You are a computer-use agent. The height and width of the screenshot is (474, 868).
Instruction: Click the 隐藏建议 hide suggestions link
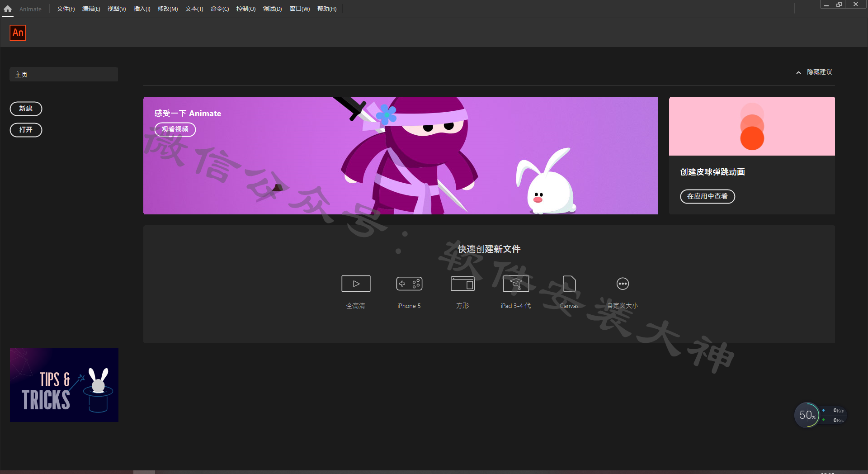point(819,72)
